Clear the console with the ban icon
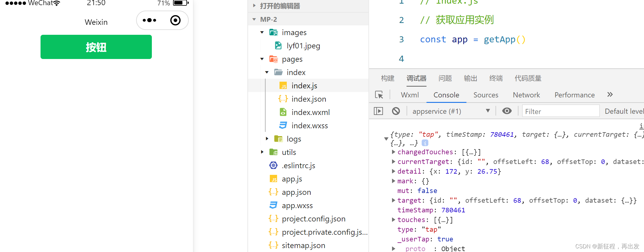644x252 pixels. [396, 111]
